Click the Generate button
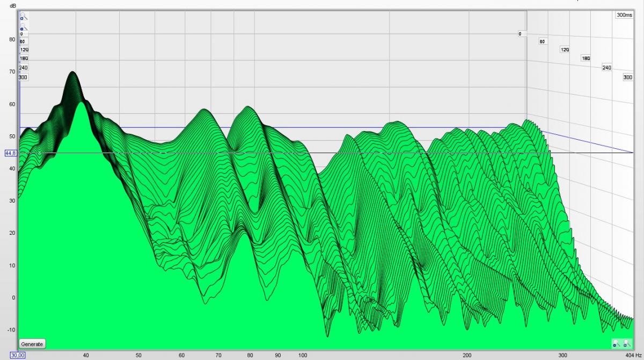 (x=32, y=344)
